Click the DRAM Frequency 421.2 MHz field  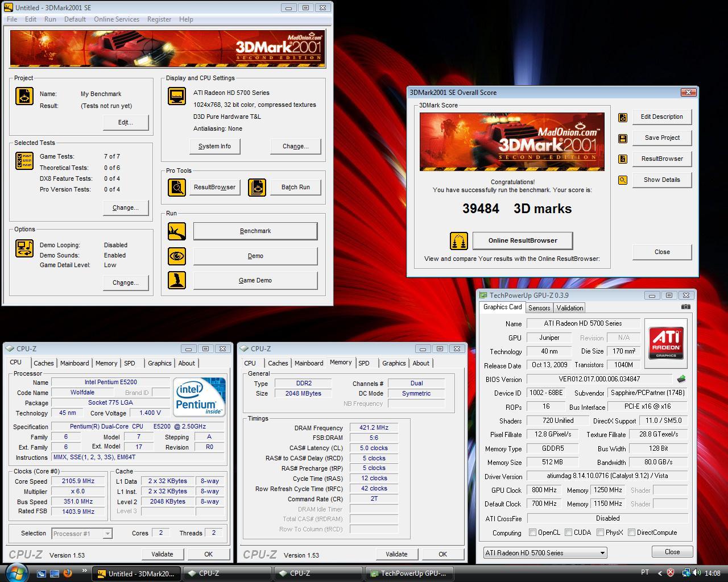374,428
